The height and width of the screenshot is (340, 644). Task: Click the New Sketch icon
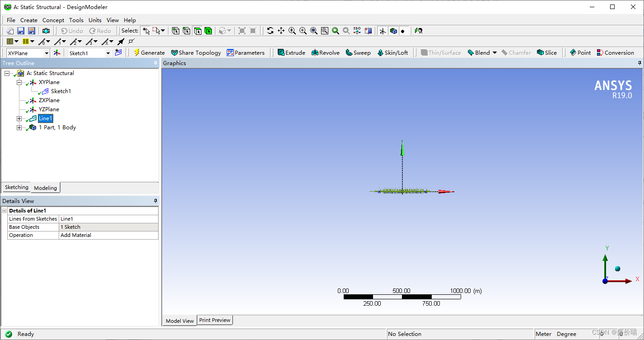click(118, 53)
